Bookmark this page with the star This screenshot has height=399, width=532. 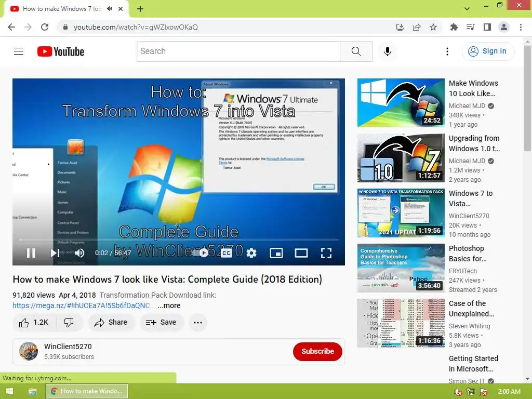(x=433, y=27)
